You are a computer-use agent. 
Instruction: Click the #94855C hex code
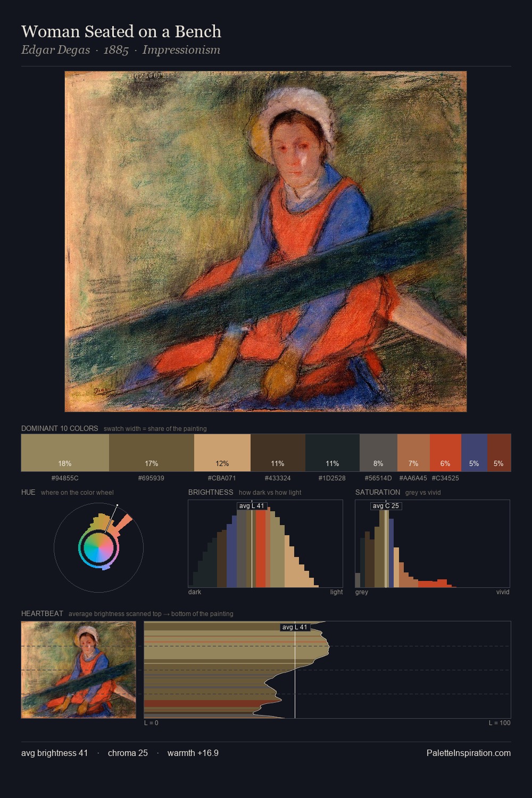click(x=65, y=478)
